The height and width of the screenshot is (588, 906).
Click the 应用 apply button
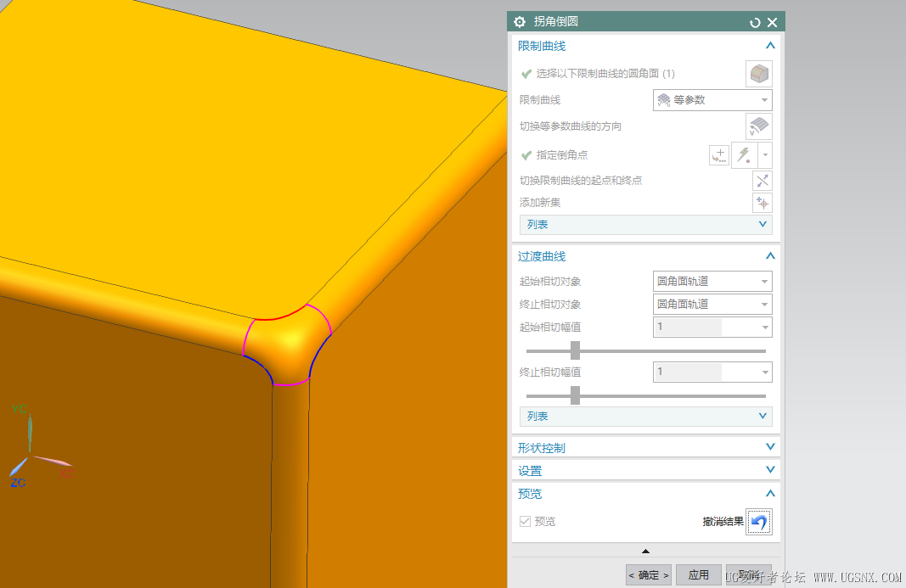pyautogui.click(x=698, y=574)
